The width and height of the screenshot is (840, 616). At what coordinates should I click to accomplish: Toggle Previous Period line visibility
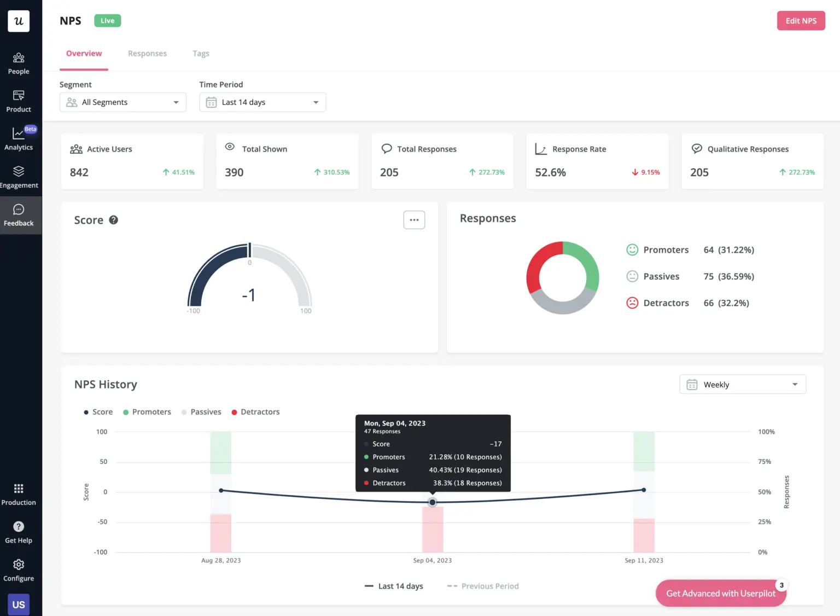(483, 586)
